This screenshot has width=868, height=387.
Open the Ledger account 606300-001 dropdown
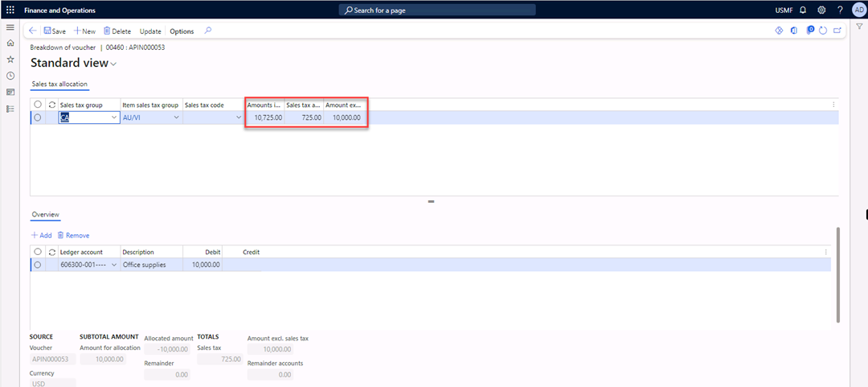pos(114,265)
